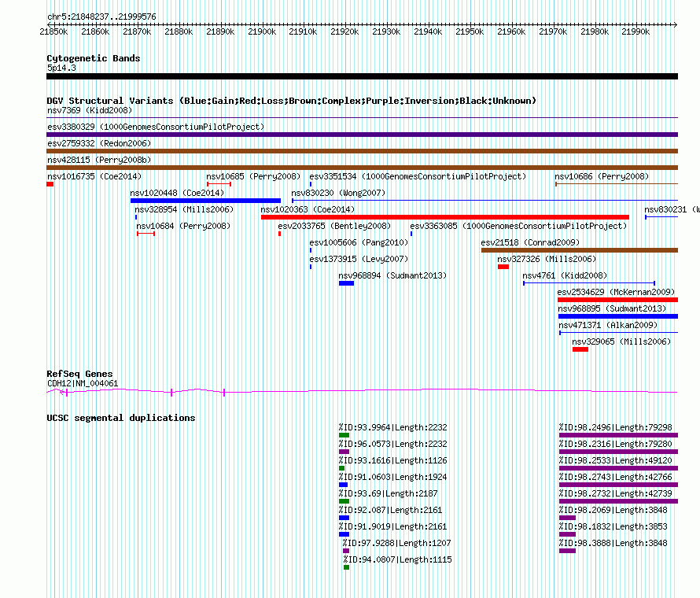700x598 pixels.
Task: Select %ID:98.2732|Length:42739 duplication label
Action: 616,493
